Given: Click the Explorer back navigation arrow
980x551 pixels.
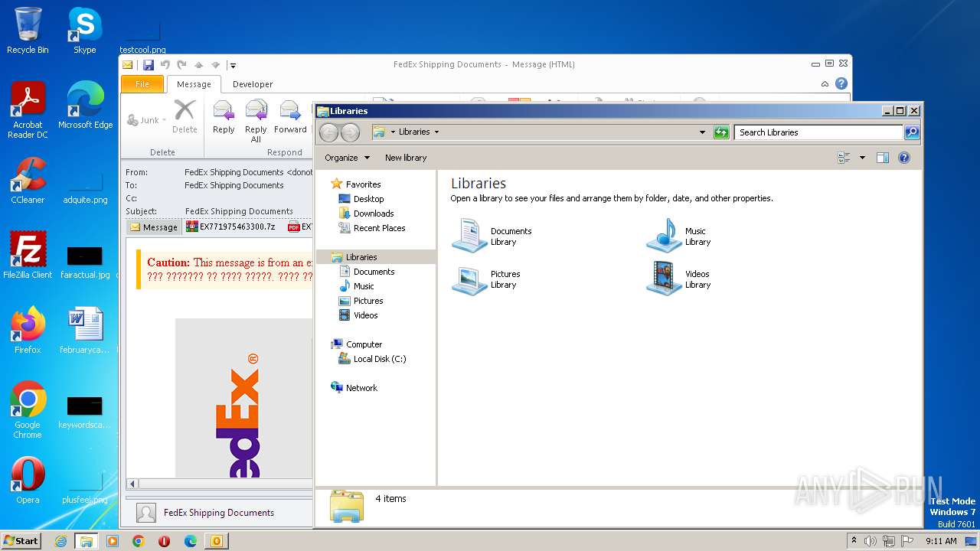Looking at the screenshot, I should point(328,132).
